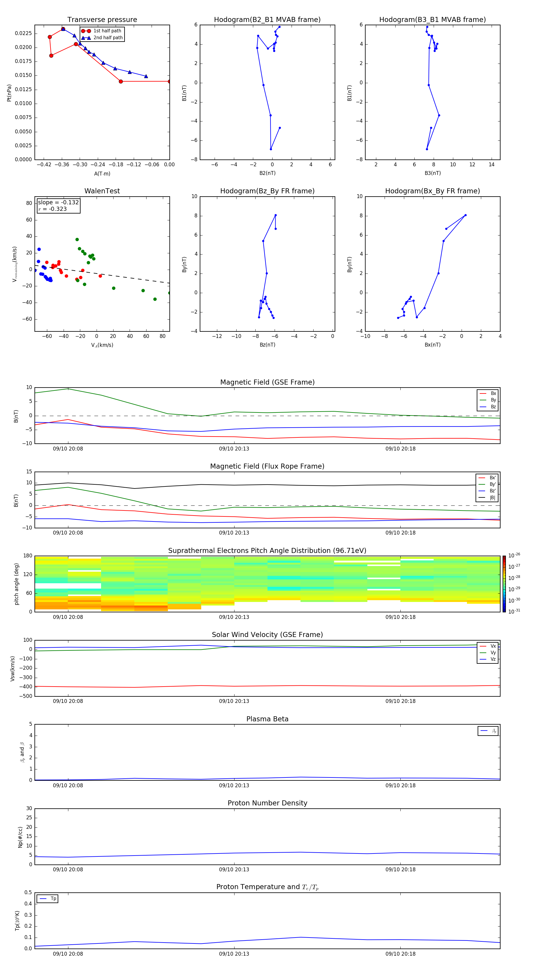This screenshot has height=980, width=535.
Task: Click the pitch angle colorbar scale
Action: tap(504, 584)
